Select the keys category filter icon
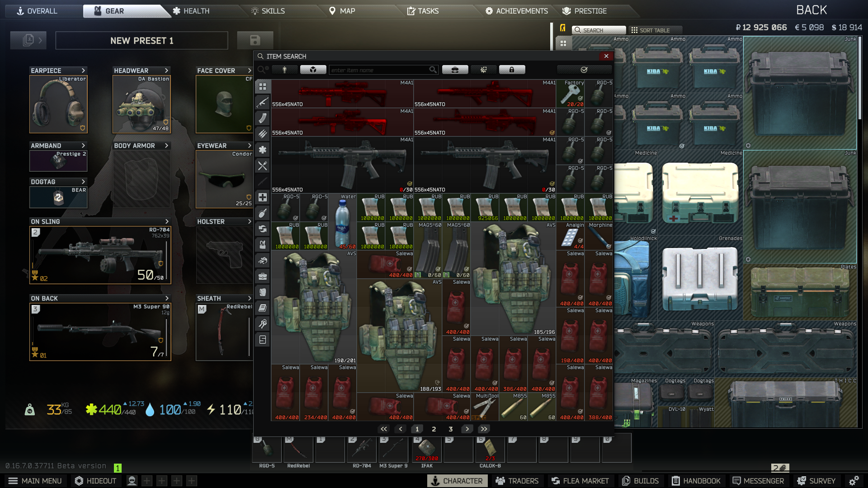 click(x=262, y=324)
